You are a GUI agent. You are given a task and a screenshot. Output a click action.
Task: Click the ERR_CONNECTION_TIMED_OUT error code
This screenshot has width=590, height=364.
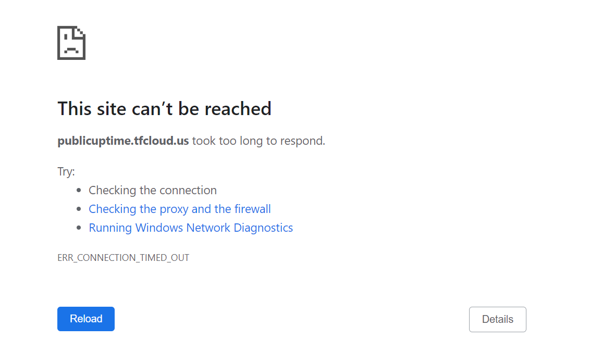tap(124, 257)
